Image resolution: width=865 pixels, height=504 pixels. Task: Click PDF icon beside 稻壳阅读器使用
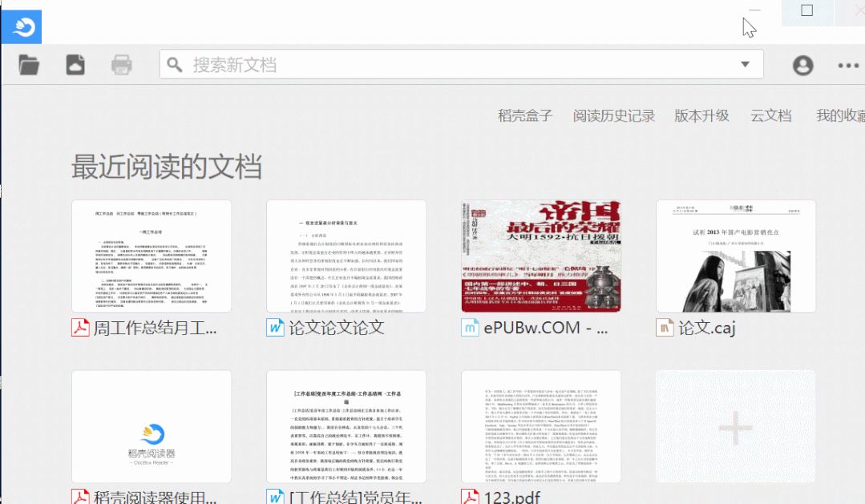80,496
